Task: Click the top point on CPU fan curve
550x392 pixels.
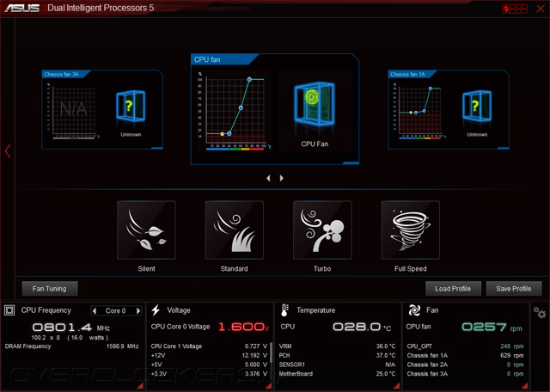Action: pos(249,80)
